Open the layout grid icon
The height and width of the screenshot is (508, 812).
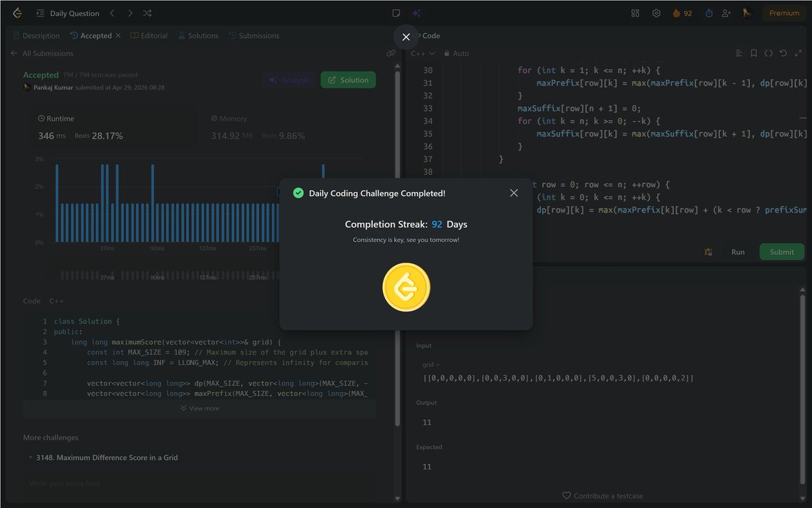[x=635, y=13]
